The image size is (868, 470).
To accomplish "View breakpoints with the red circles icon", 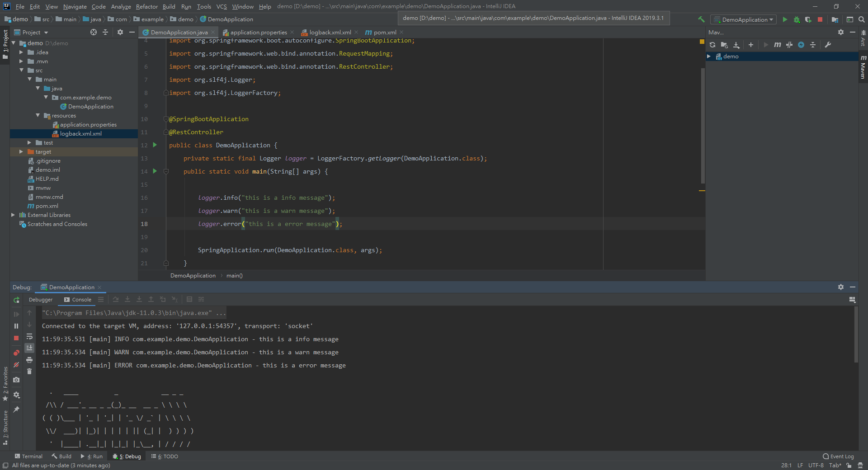I will [x=16, y=352].
